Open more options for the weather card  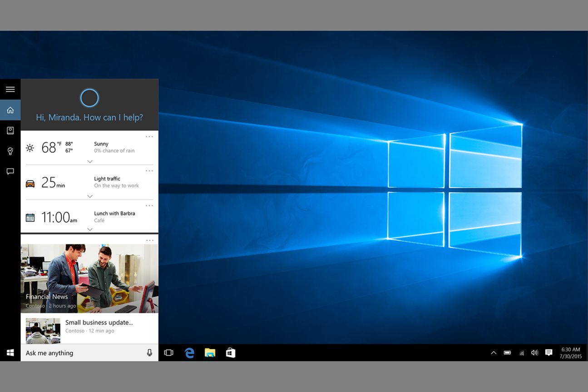(x=149, y=136)
